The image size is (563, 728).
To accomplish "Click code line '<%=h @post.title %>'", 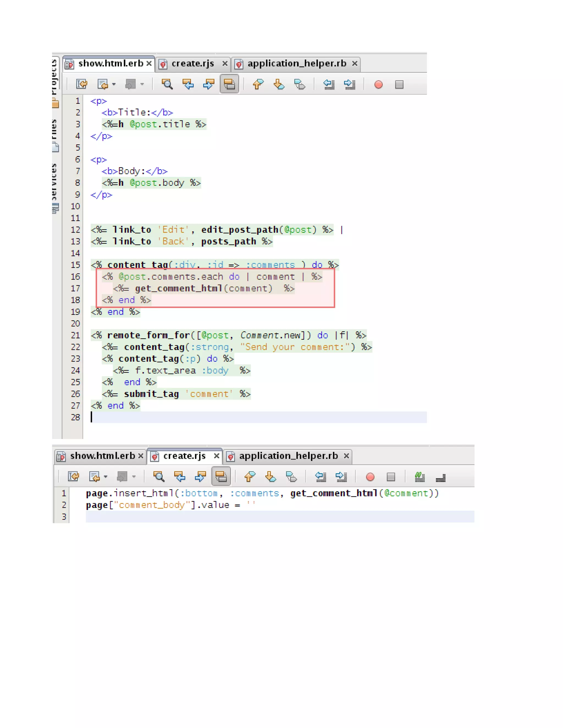I will click(x=154, y=124).
